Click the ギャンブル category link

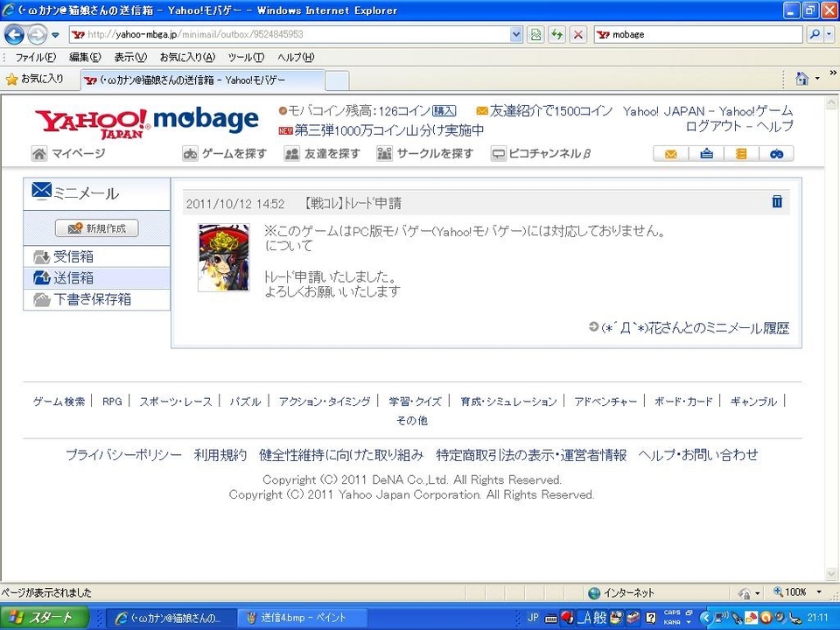[753, 402]
